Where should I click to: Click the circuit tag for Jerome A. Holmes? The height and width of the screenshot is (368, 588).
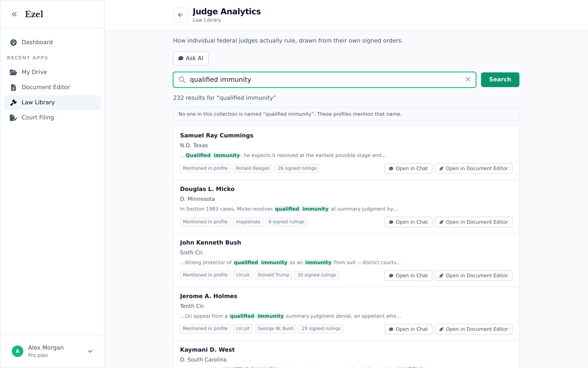(243, 329)
